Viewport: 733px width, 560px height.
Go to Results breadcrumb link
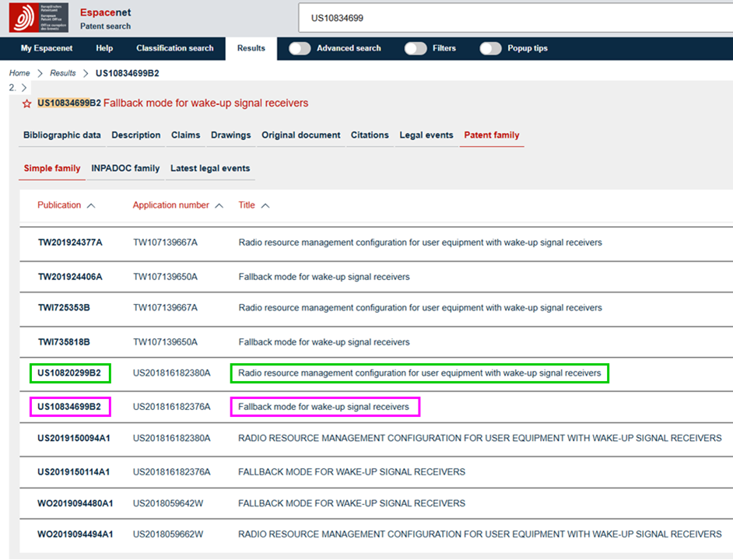(63, 73)
